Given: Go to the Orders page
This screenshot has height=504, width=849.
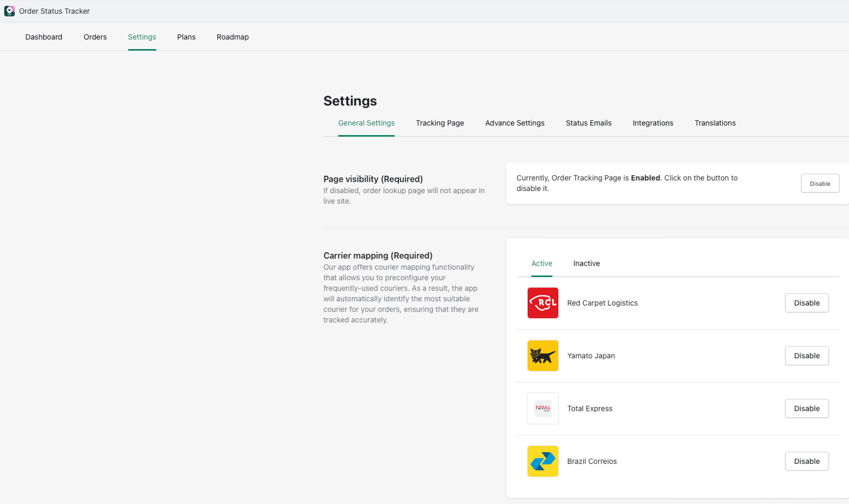Looking at the screenshot, I should pyautogui.click(x=95, y=37).
